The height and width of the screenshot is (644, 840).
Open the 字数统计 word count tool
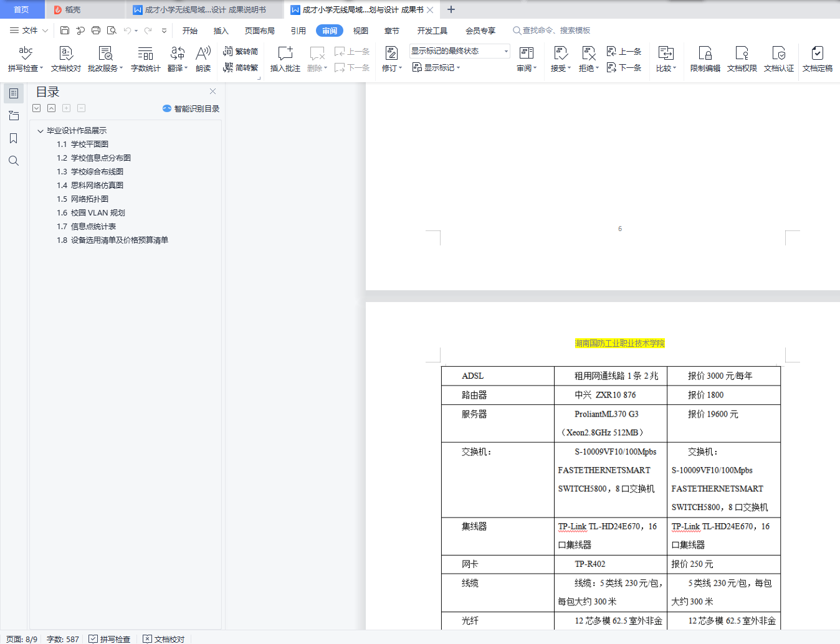click(145, 59)
